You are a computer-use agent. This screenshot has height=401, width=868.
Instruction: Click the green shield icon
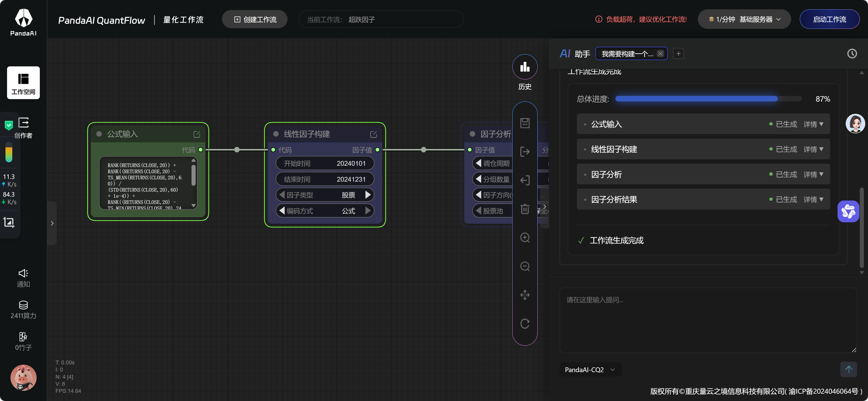(x=9, y=125)
